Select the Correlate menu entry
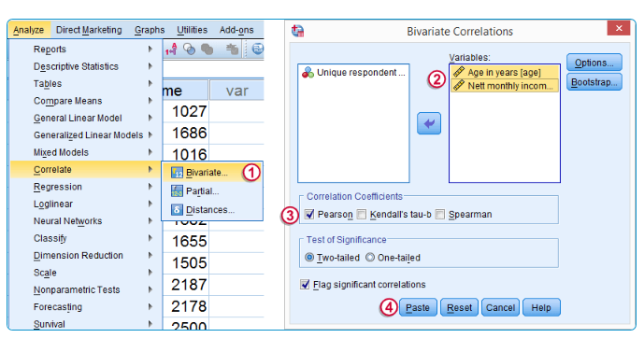This screenshot has width=644, height=338. coord(85,169)
